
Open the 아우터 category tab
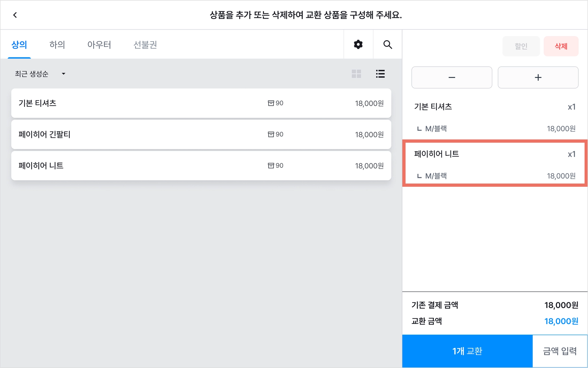(x=99, y=45)
